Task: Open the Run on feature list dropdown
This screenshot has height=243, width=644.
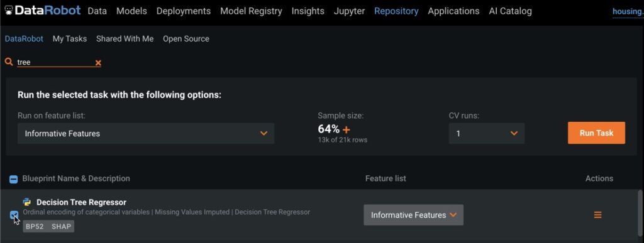Action: click(146, 134)
